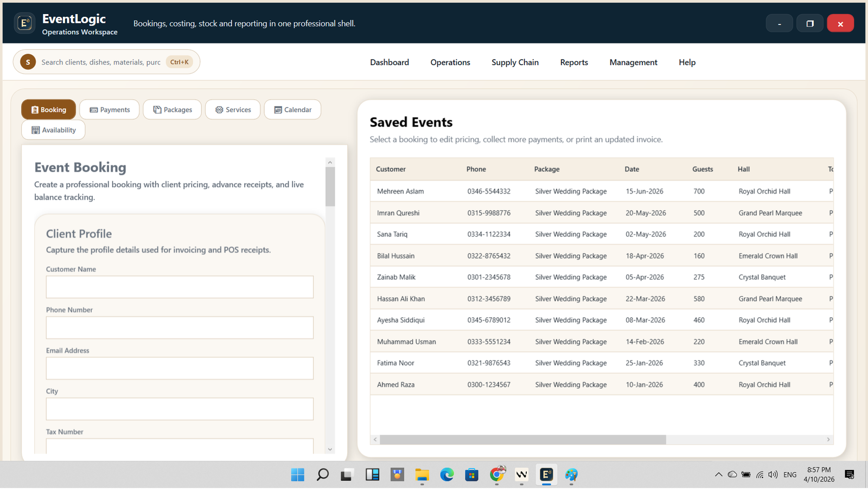Check halls with the Availability building icon
Image resolution: width=868 pixels, height=489 pixels.
(35, 130)
